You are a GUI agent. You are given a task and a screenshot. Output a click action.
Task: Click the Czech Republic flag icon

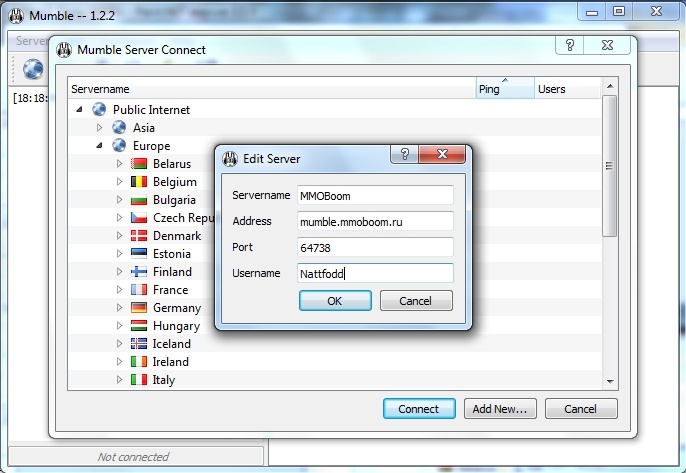coord(139,217)
